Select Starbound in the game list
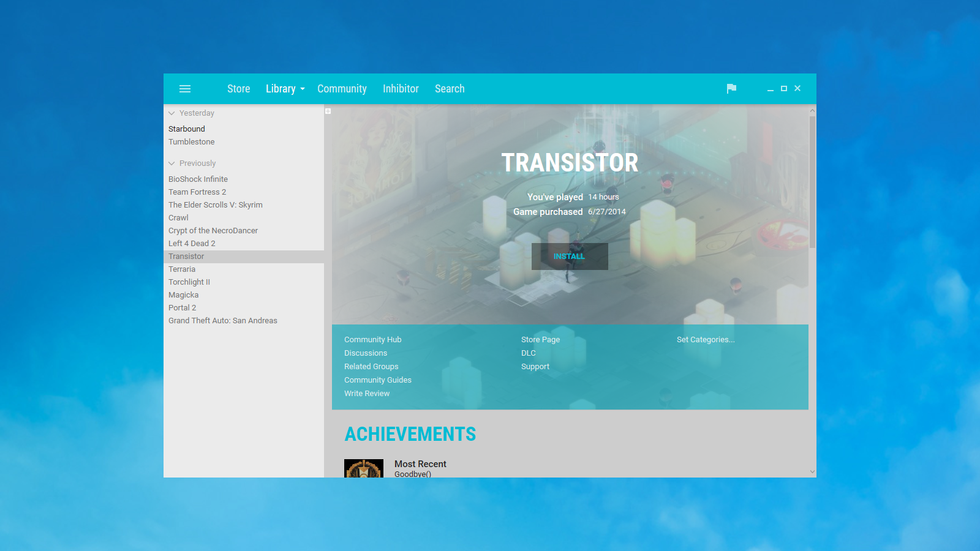 point(244,129)
